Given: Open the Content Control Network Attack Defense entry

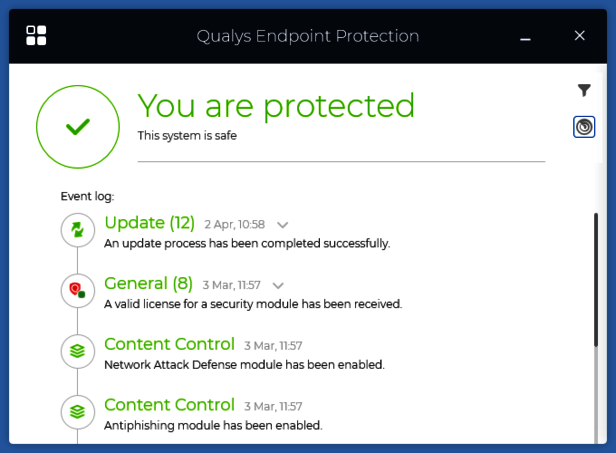Looking at the screenshot, I should [x=169, y=344].
